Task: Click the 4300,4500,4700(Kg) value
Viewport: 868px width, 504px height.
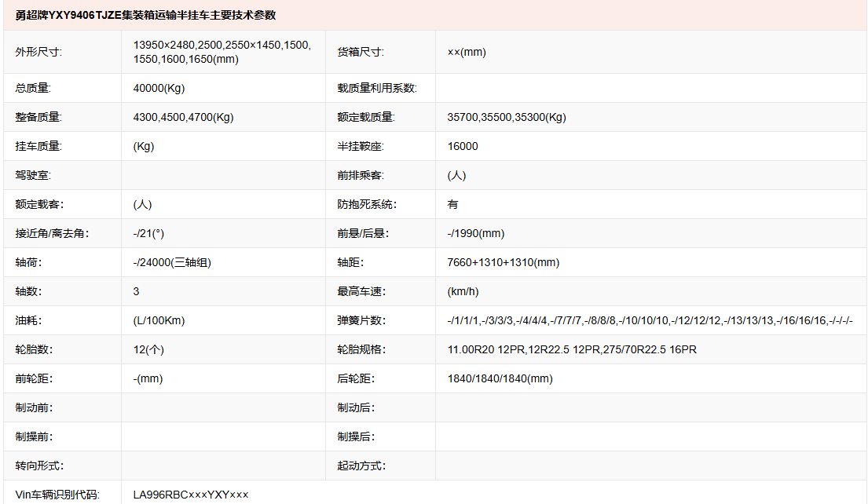Action: (x=183, y=117)
